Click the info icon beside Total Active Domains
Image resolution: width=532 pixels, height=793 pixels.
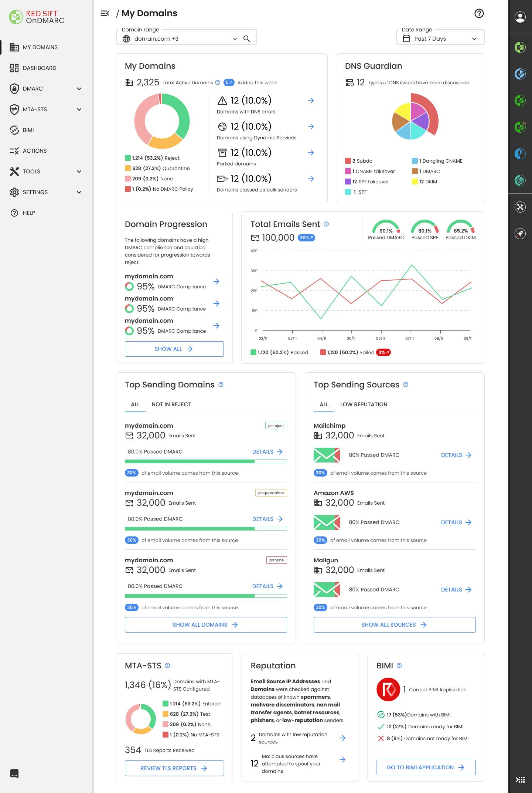218,82
